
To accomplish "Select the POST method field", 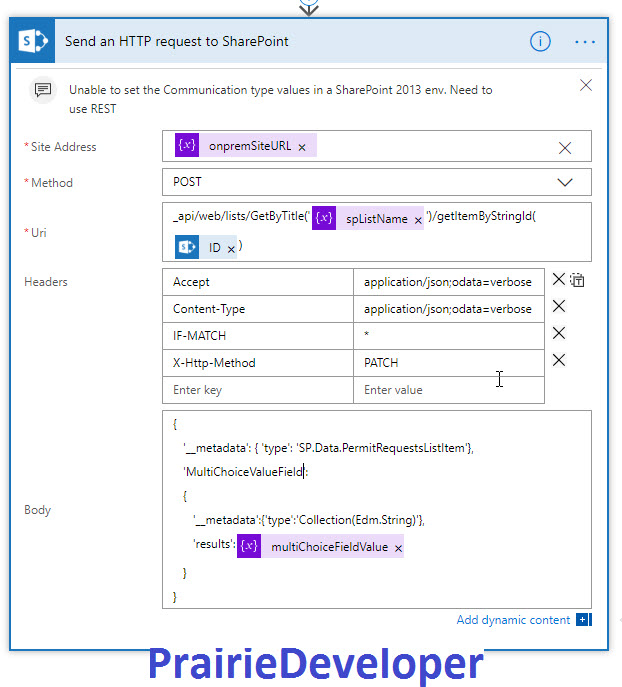I will (x=377, y=182).
